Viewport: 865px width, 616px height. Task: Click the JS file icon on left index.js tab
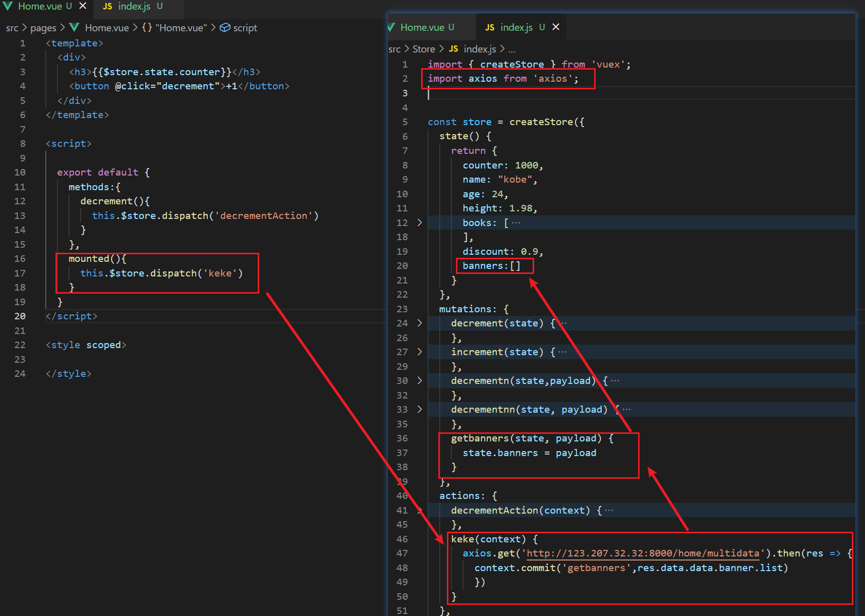click(107, 7)
